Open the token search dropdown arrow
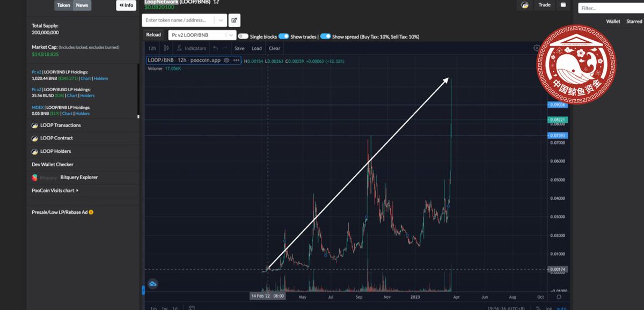Image resolution: width=644 pixels, height=310 pixels. coord(221,20)
